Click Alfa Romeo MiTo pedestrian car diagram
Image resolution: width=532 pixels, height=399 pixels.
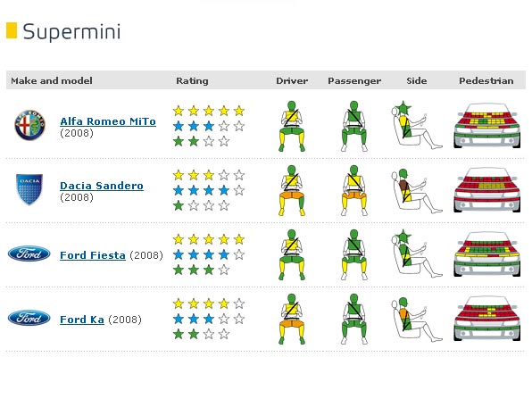(x=486, y=125)
